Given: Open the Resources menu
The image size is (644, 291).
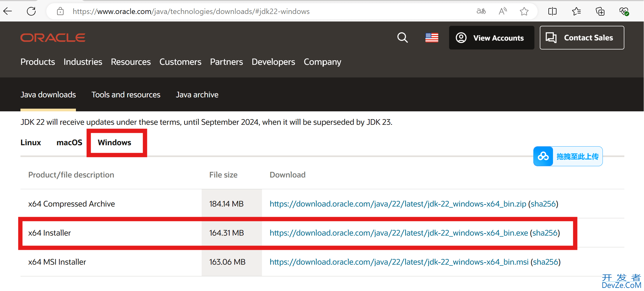Looking at the screenshot, I should coord(131,62).
